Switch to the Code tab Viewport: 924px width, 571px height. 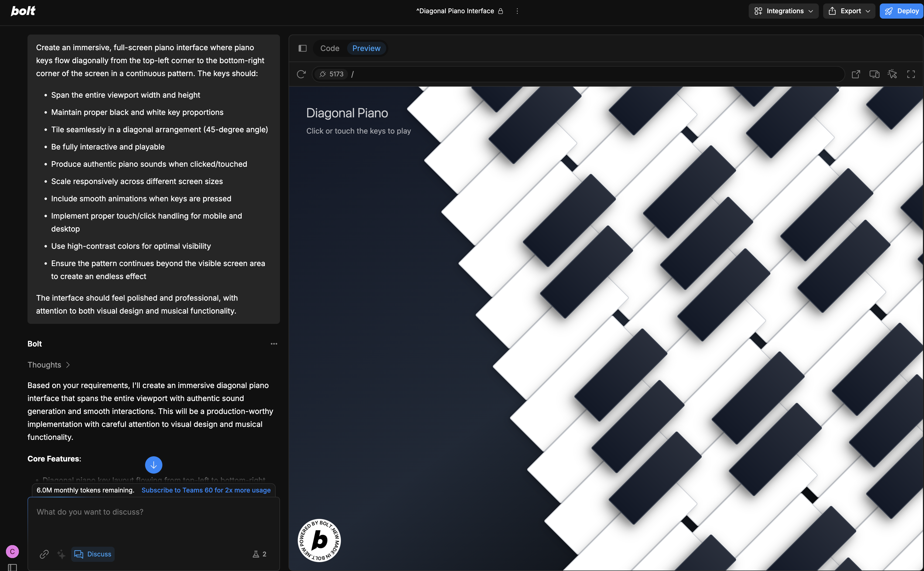pos(330,48)
